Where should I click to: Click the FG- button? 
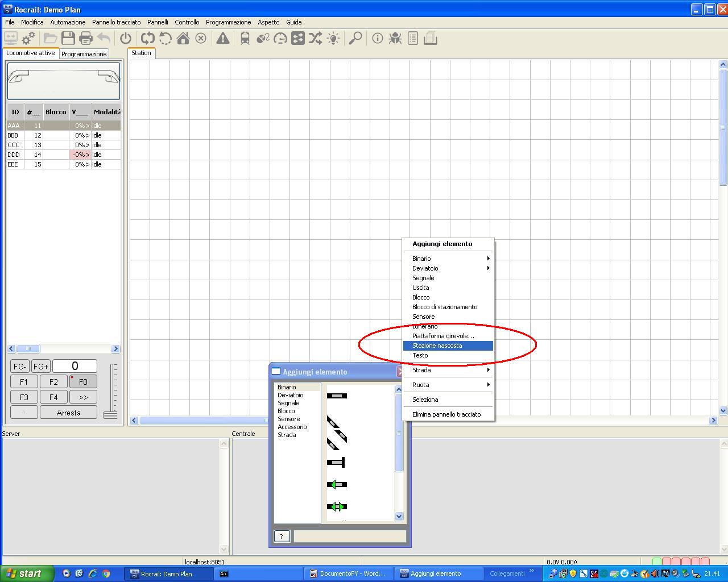[x=19, y=366]
